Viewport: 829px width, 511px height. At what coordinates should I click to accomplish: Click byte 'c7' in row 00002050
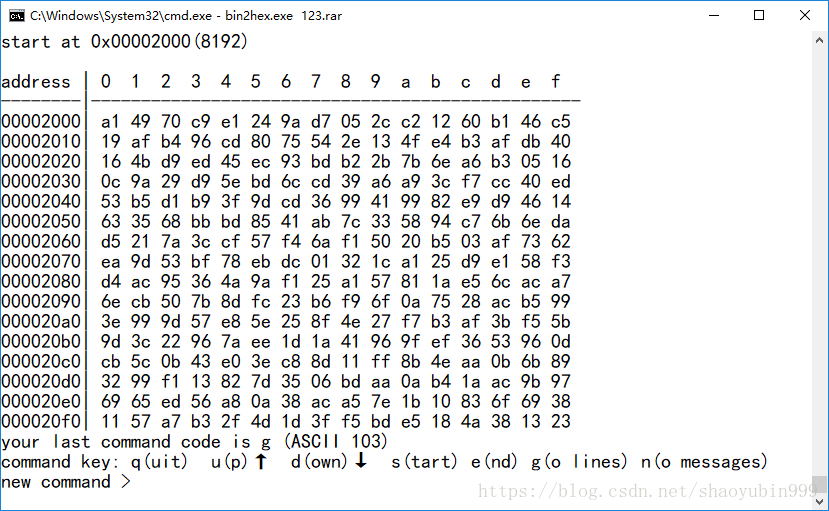coord(471,221)
